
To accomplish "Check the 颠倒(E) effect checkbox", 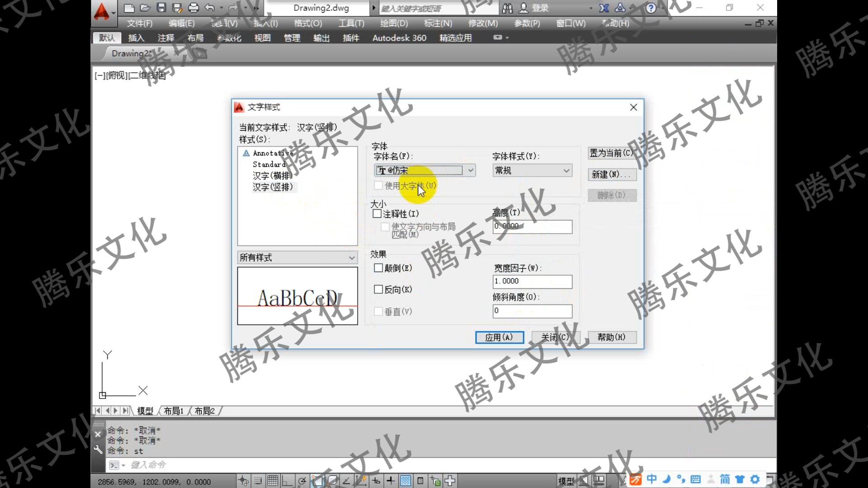I will 378,268.
